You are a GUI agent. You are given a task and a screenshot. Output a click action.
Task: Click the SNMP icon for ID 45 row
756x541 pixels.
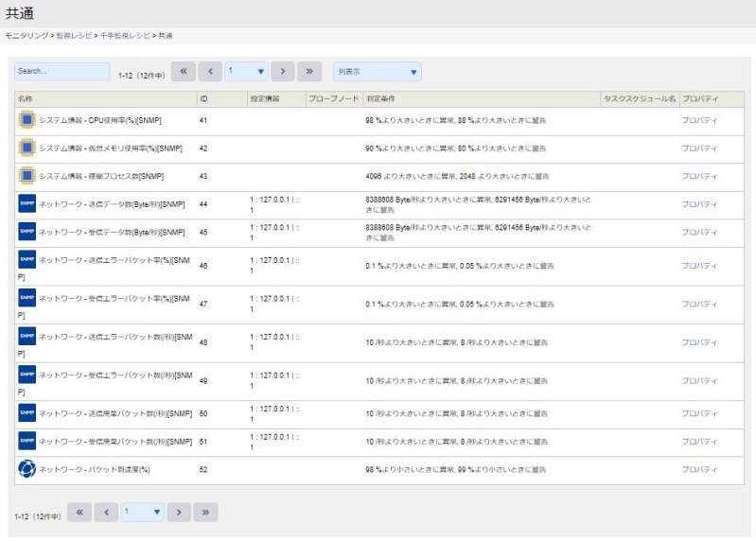coord(27,232)
